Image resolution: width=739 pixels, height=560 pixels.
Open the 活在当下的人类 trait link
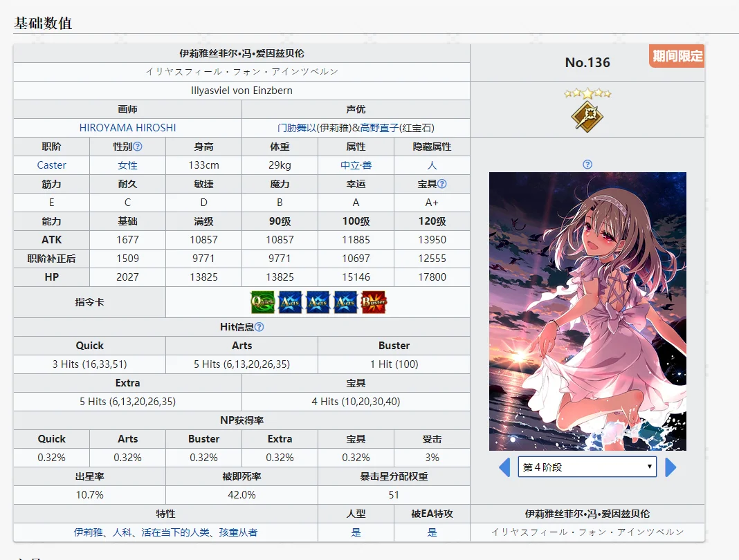pyautogui.click(x=175, y=532)
